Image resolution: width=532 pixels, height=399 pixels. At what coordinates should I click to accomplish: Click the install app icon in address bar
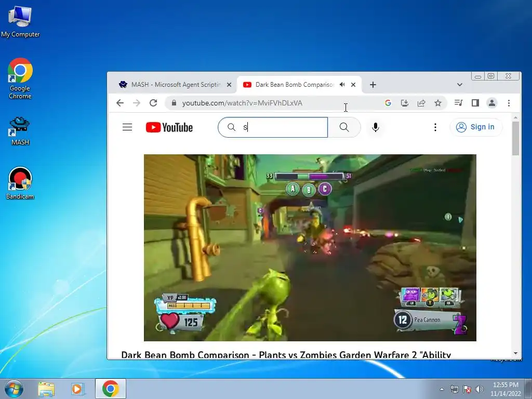click(x=404, y=103)
